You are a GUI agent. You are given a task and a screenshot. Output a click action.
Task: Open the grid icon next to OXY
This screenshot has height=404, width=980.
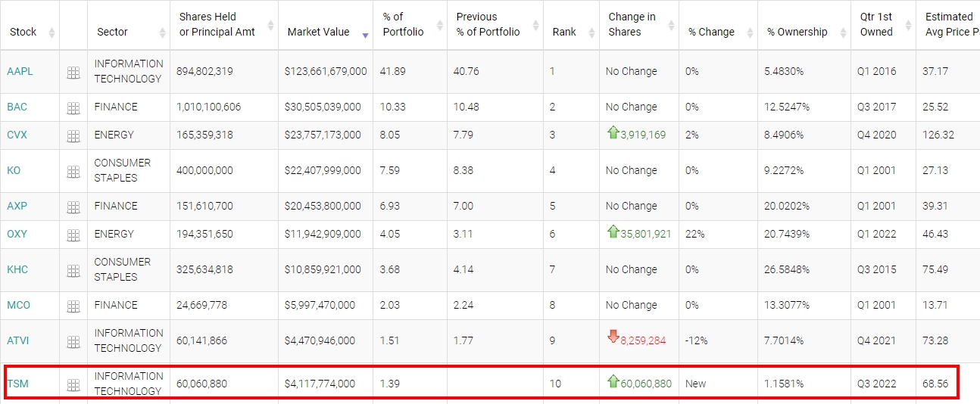(x=73, y=235)
